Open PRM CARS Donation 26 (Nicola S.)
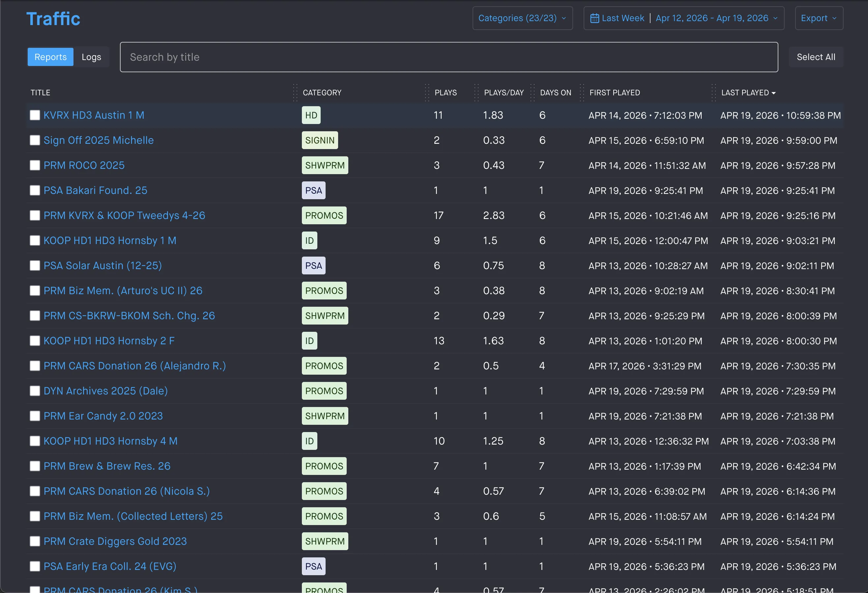The height and width of the screenshot is (593, 868). [x=127, y=491]
